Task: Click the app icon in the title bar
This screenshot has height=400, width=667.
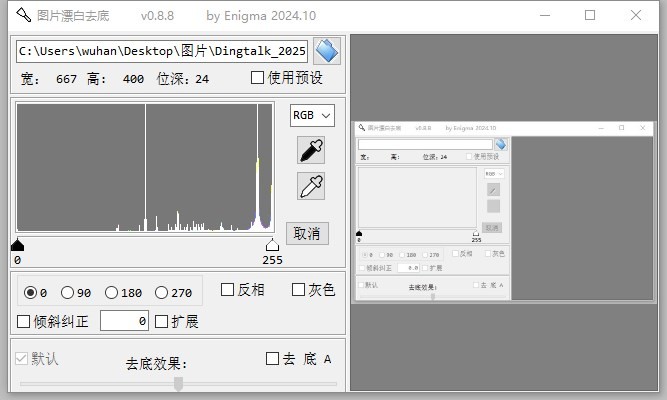Action: [x=23, y=15]
